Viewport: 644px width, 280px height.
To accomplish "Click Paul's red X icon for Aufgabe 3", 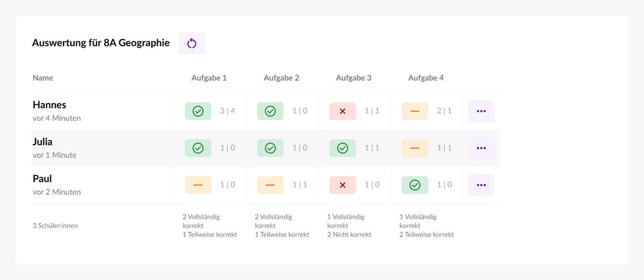I will (342, 185).
